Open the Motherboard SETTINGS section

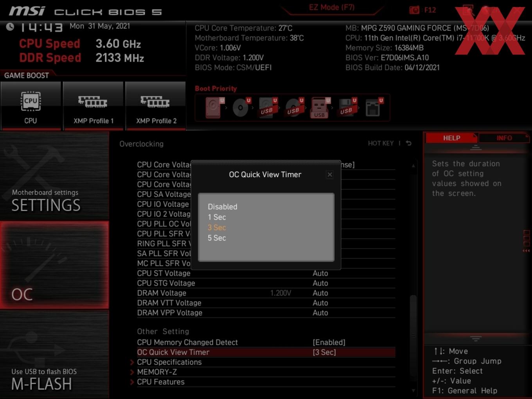tap(54, 176)
